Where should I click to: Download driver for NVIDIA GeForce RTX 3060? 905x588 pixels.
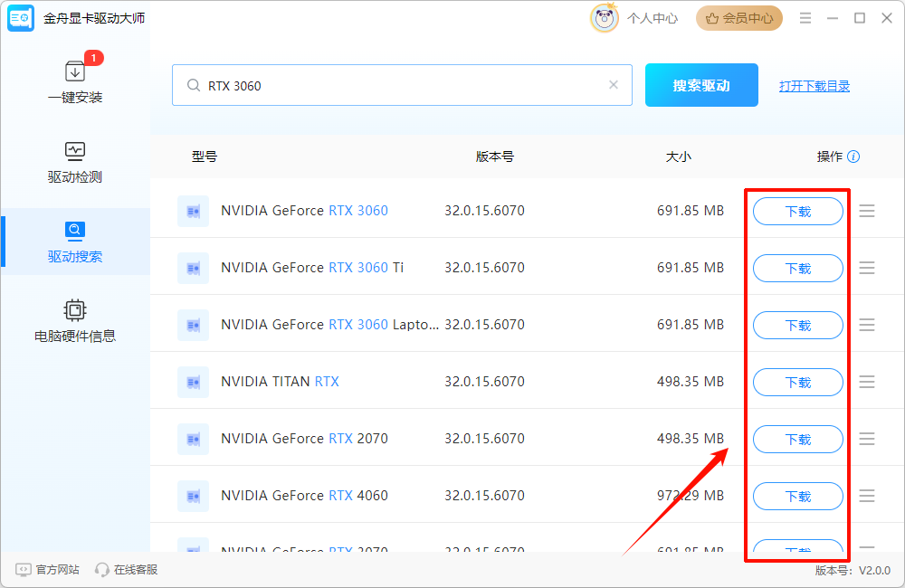[797, 212]
